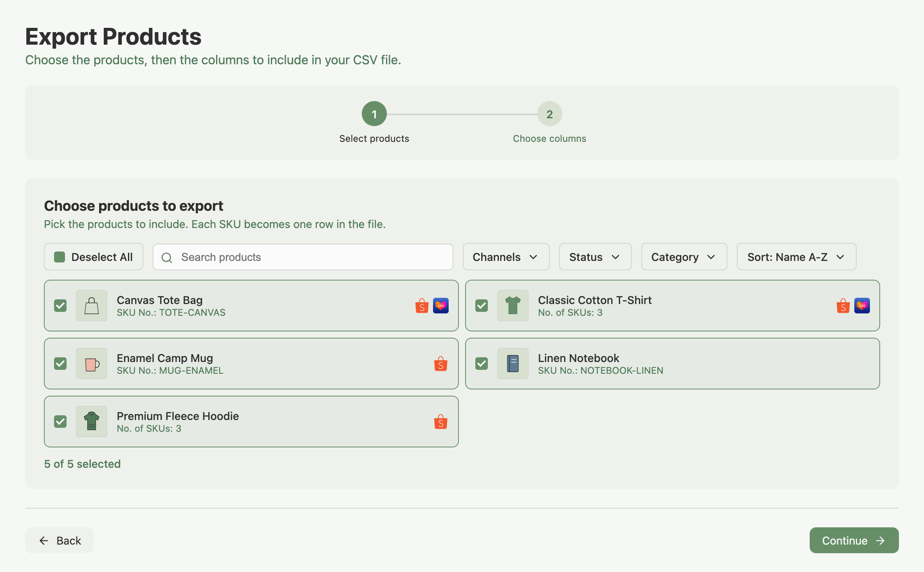Click SKU No.: TOTE-CANVAS text
Screen dimensions: 924x572
pos(171,313)
